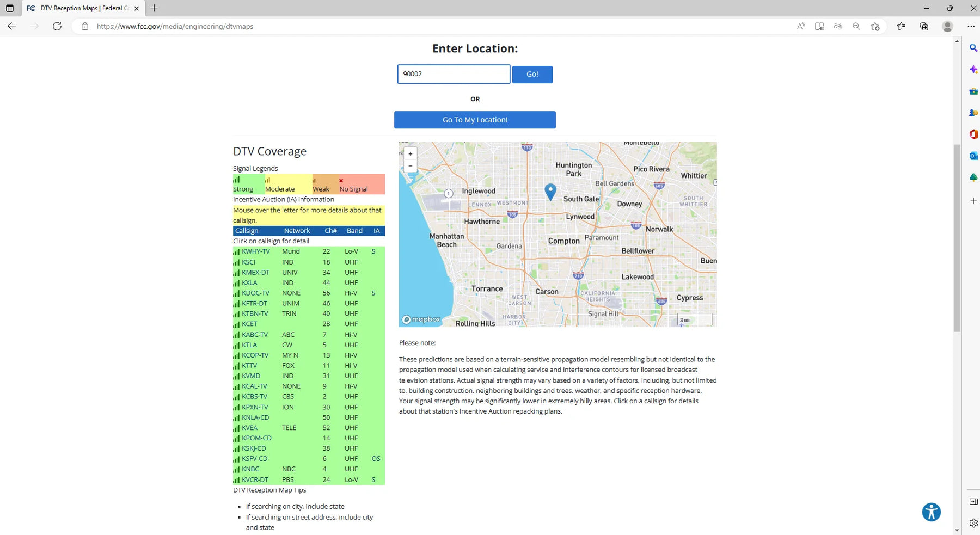This screenshot has height=535, width=980.
Task: Open the KWHY-TV callsign details
Action: coord(256,251)
